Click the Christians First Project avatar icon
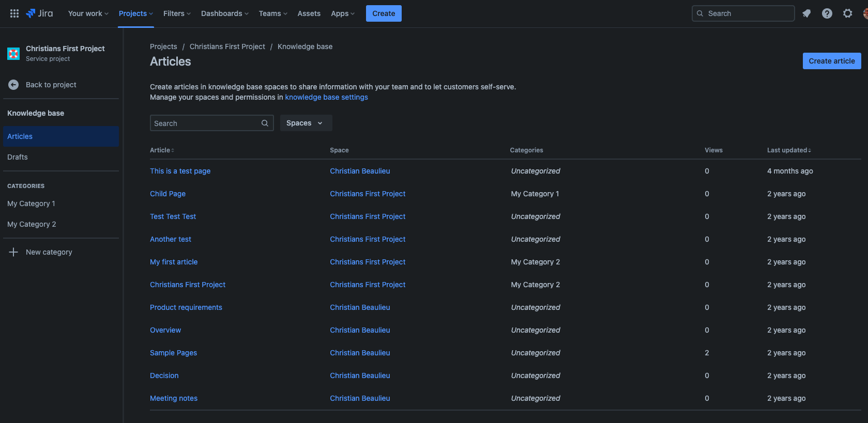The height and width of the screenshot is (423, 868). pos(13,53)
